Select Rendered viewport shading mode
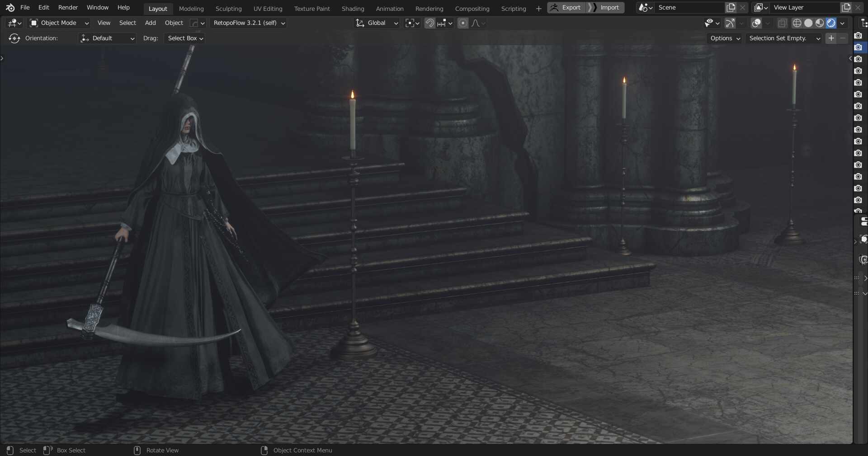The width and height of the screenshot is (868, 456). click(x=831, y=23)
